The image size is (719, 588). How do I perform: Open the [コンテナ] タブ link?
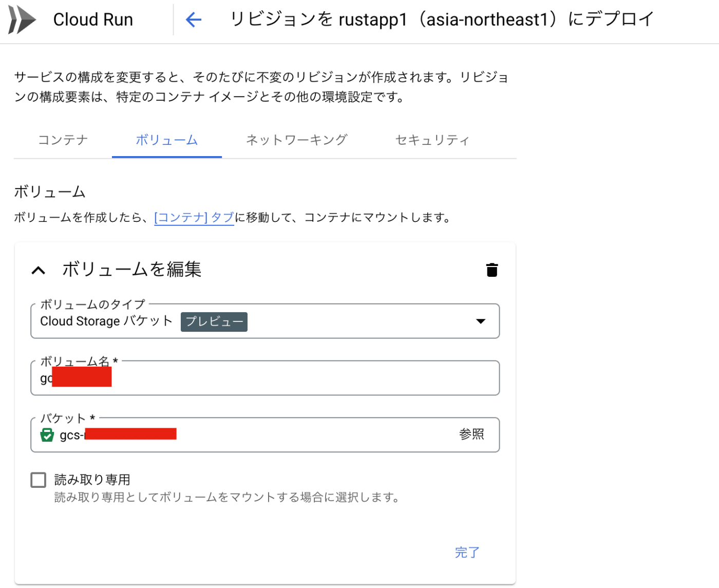pyautogui.click(x=194, y=217)
